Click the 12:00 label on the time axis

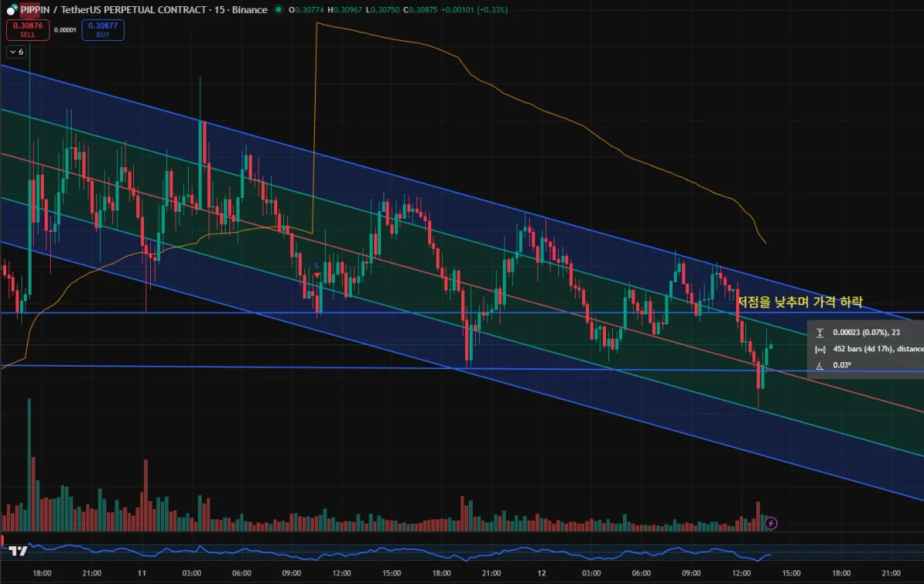tap(742, 573)
